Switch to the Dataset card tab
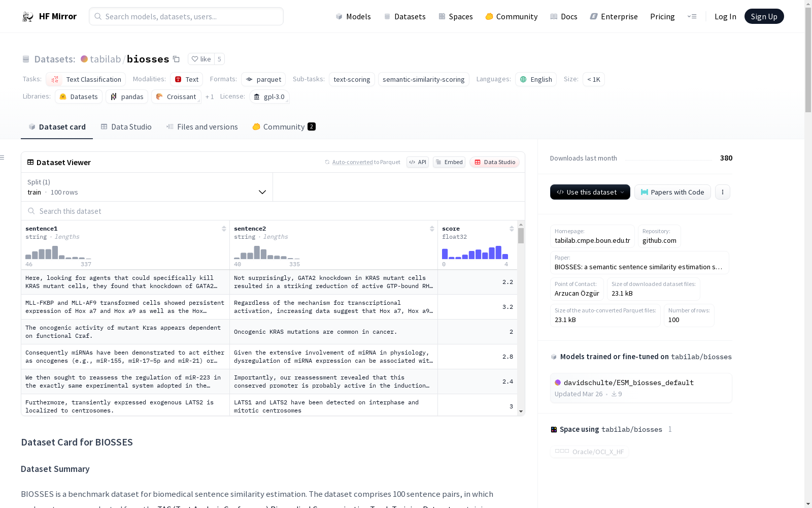This screenshot has width=812, height=508. (x=57, y=127)
